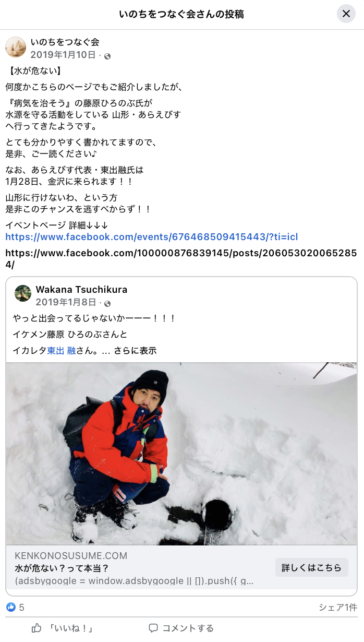Open Wakana Tsuchikura's profile picture
The image size is (364, 642).
click(x=23, y=294)
